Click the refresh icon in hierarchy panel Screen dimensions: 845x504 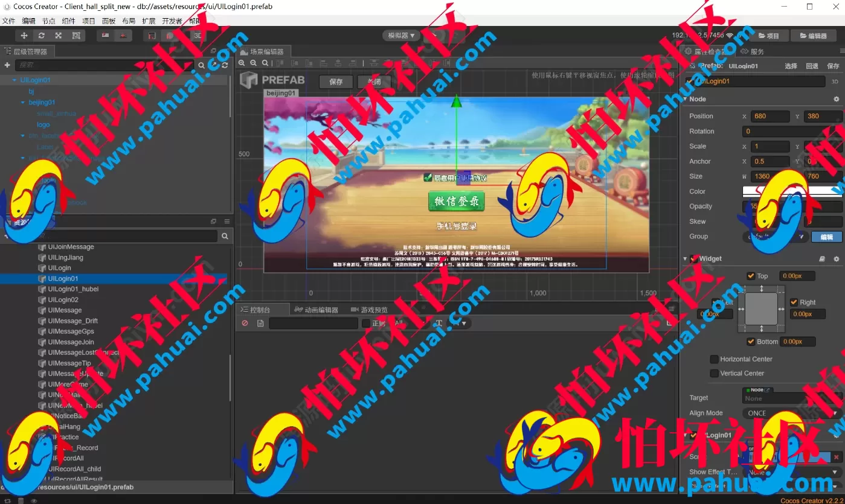[225, 65]
